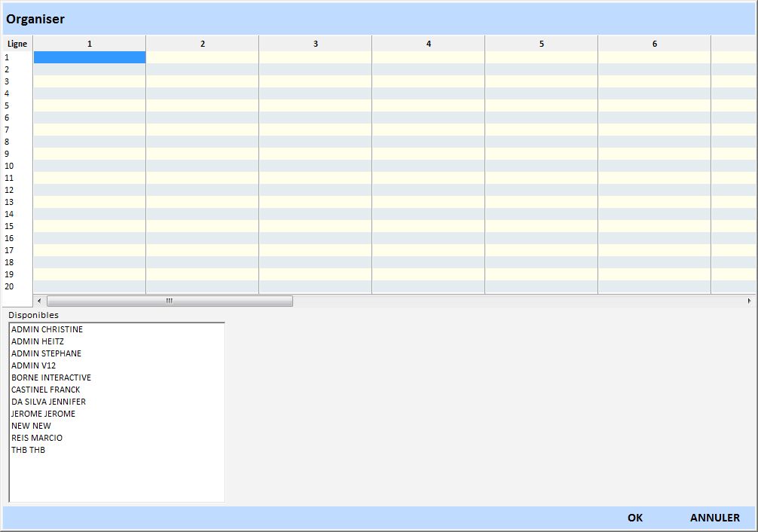Cancel the dialog with ANNULER
The image size is (758, 532).
tap(714, 518)
